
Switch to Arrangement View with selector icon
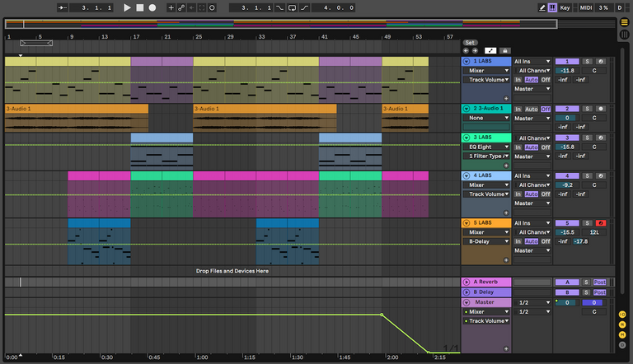[x=624, y=22]
